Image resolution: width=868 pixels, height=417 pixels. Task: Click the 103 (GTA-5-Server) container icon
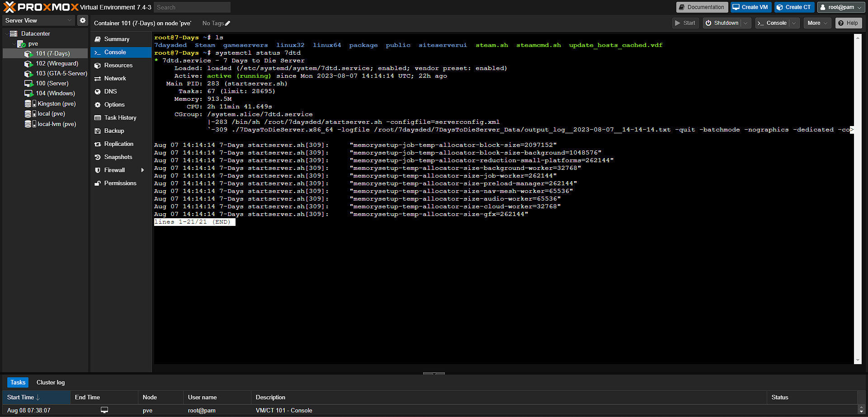28,74
